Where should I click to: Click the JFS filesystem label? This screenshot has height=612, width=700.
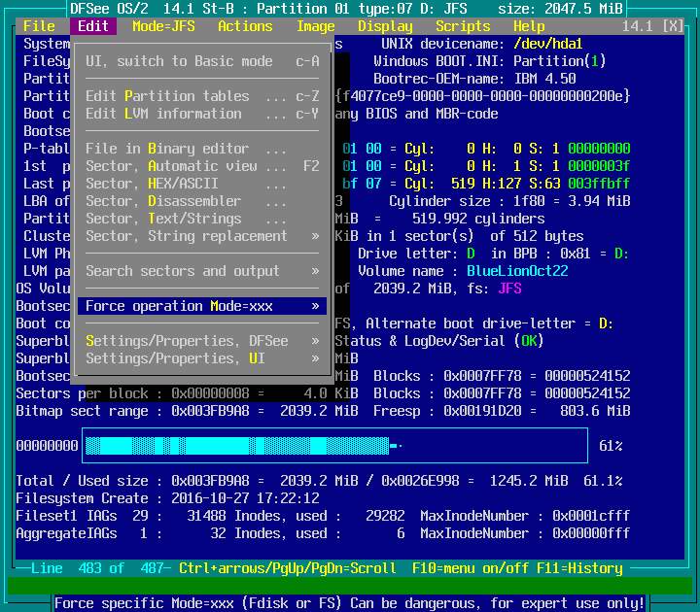pyautogui.click(x=509, y=289)
